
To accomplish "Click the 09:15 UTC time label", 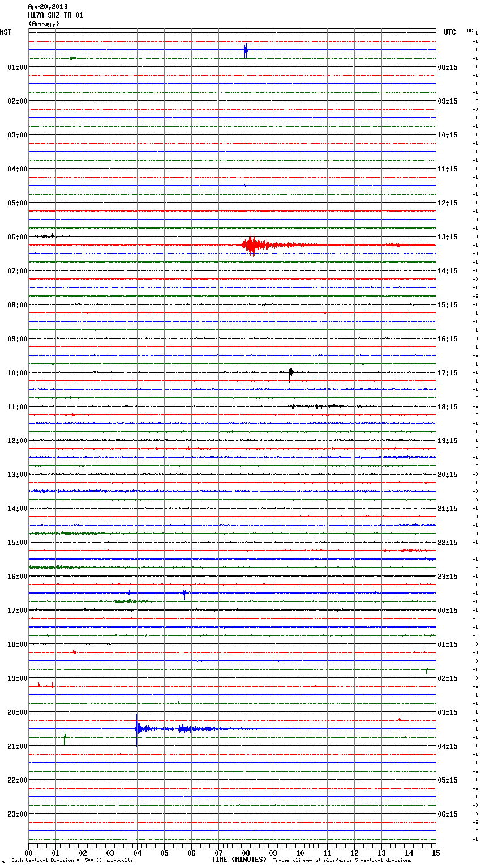I will pyautogui.click(x=448, y=101).
